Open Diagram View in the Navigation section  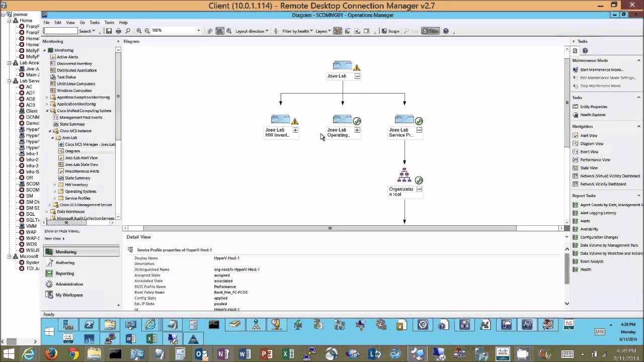pos(592,144)
